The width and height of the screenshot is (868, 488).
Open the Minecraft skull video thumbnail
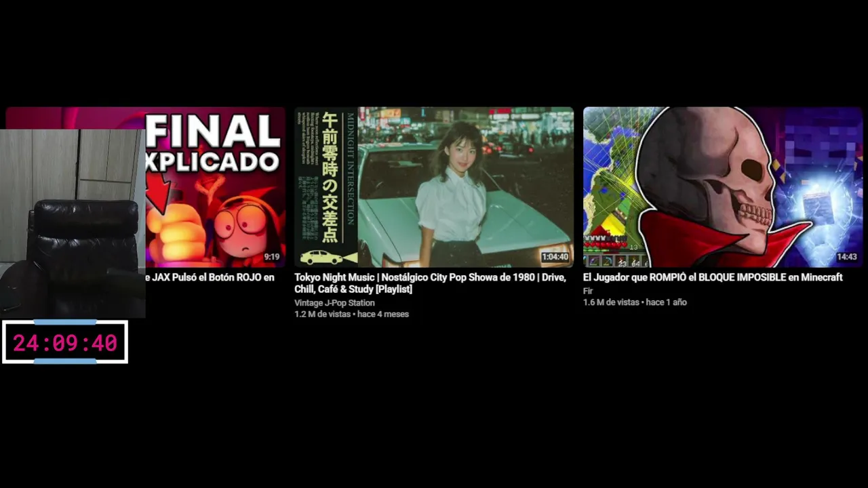coord(723,187)
